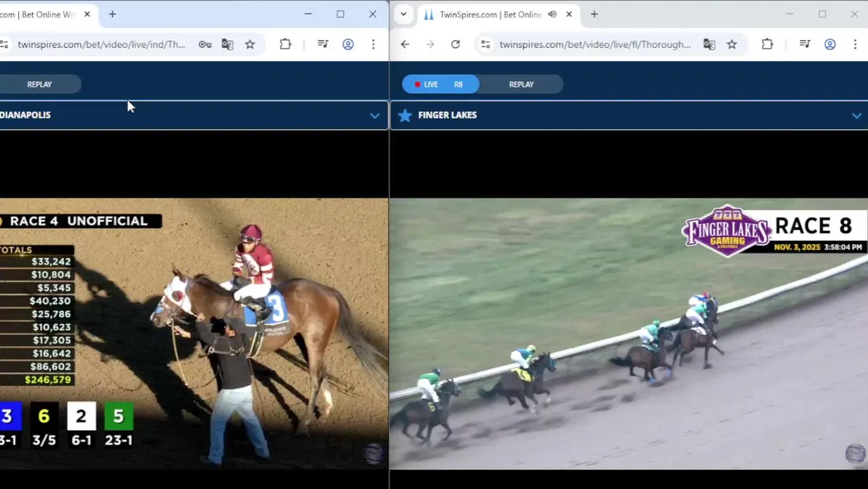The image size is (868, 489).
Task: Switch to REPLAY in Finger Lakes window
Action: pyautogui.click(x=522, y=84)
